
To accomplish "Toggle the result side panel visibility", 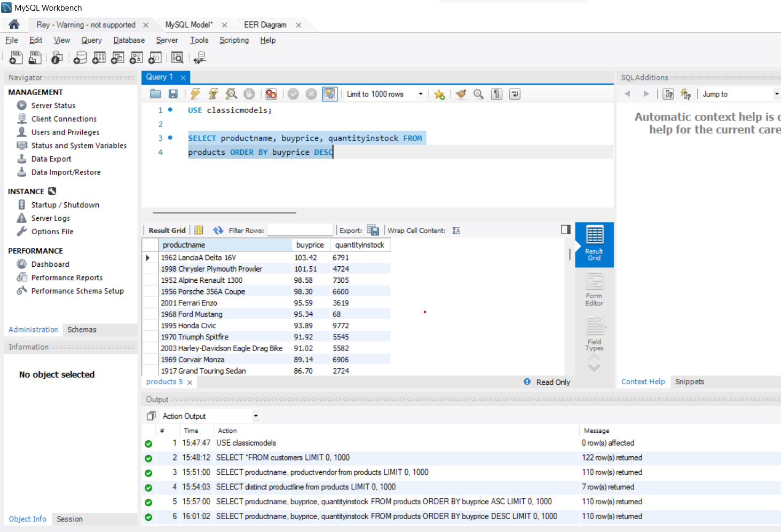I will (x=566, y=229).
